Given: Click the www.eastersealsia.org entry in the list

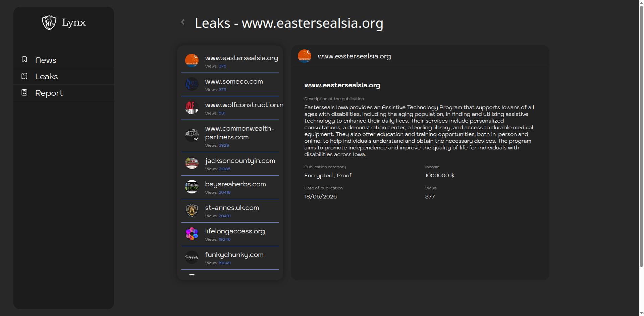Looking at the screenshot, I should coord(230,61).
